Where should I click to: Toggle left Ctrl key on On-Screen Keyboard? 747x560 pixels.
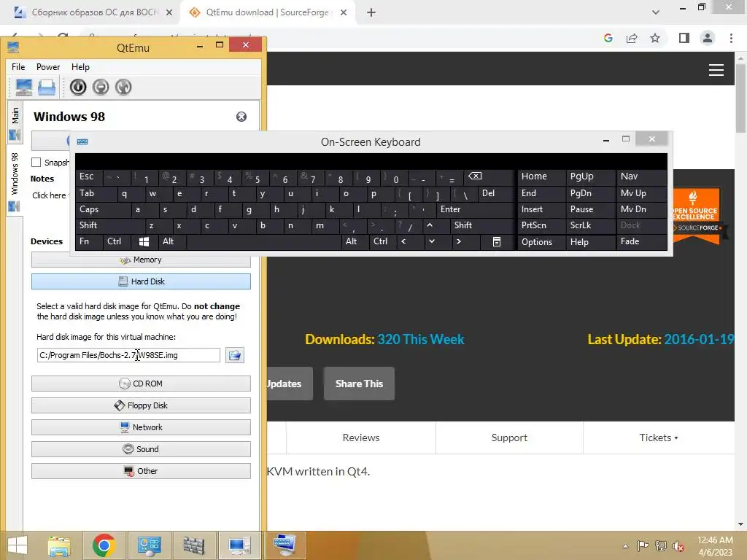click(116, 241)
